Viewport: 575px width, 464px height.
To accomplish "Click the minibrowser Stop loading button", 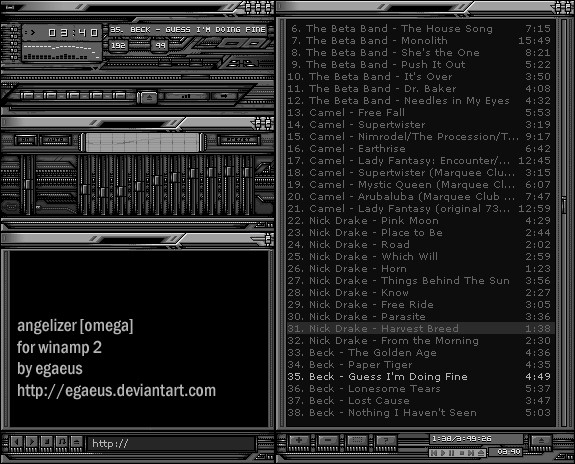I will point(47,442).
